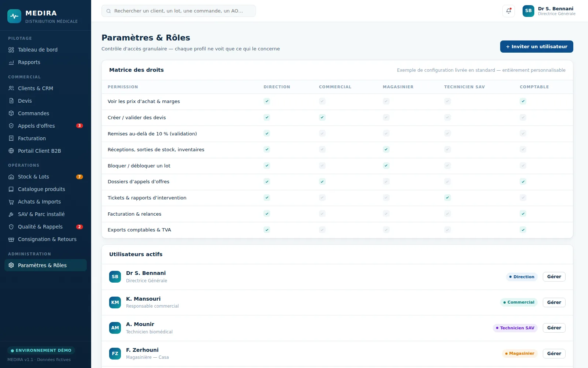The width and height of the screenshot is (588, 368).
Task: Click the Portail Client B2B globe icon
Action: click(x=11, y=151)
